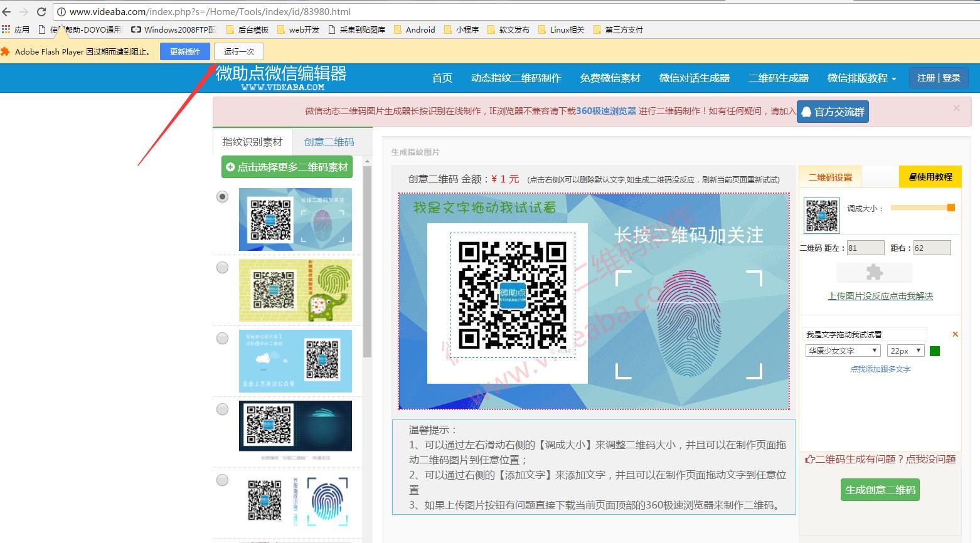The image size is (980, 543).
Task: Select the light blue cloud template radio
Action: 223,338
